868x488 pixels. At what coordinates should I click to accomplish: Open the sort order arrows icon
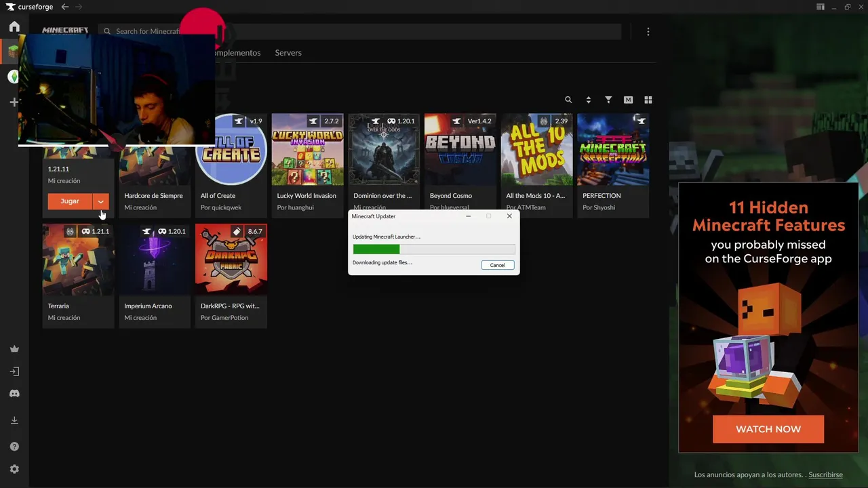pos(588,100)
